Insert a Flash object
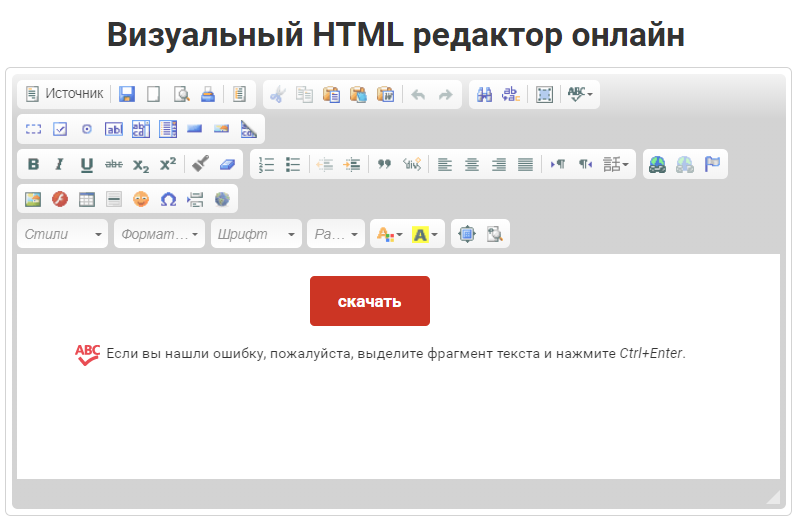The height and width of the screenshot is (522, 799). coord(60,199)
